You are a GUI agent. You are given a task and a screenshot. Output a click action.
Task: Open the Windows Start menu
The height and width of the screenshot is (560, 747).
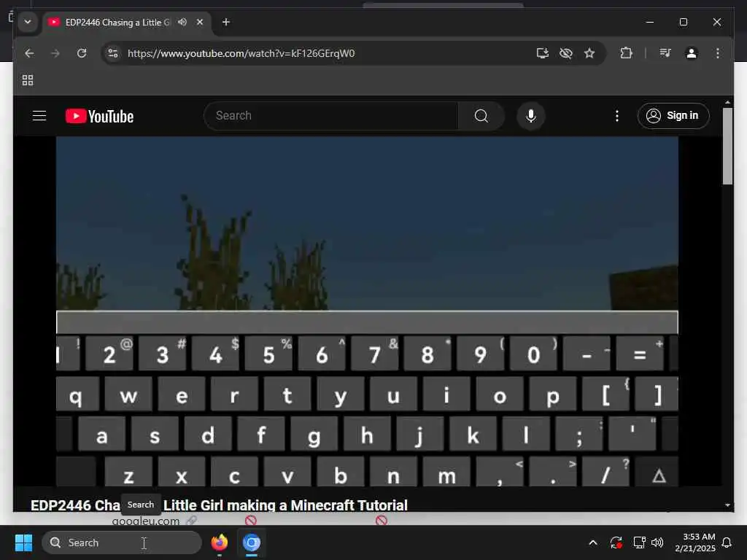pyautogui.click(x=23, y=542)
